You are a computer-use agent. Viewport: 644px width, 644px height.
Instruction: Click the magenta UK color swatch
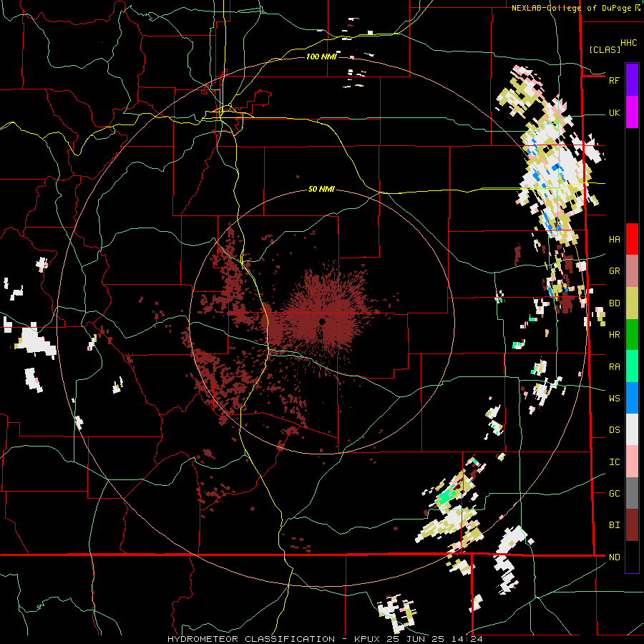pyautogui.click(x=632, y=112)
